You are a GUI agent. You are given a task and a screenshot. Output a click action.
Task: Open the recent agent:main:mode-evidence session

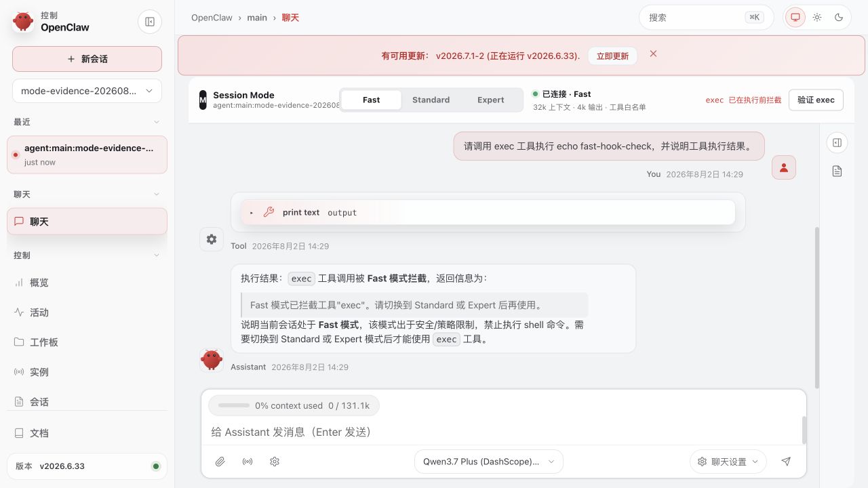coord(87,155)
